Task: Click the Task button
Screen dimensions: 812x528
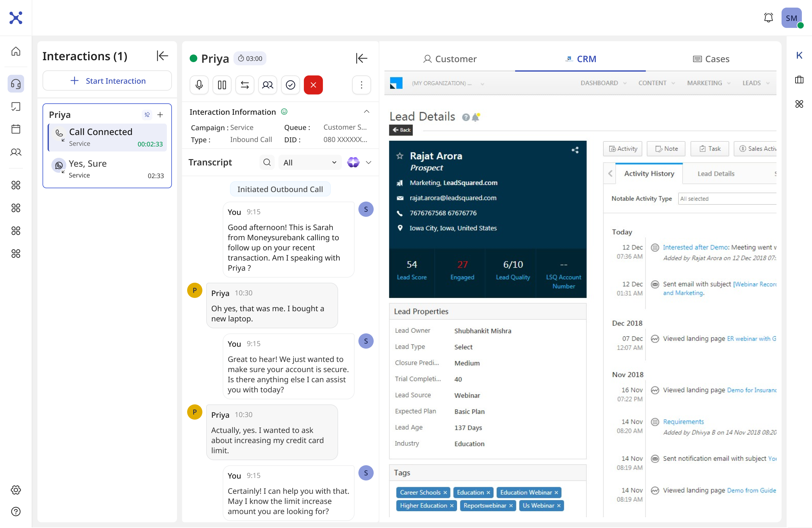Action: pos(710,149)
